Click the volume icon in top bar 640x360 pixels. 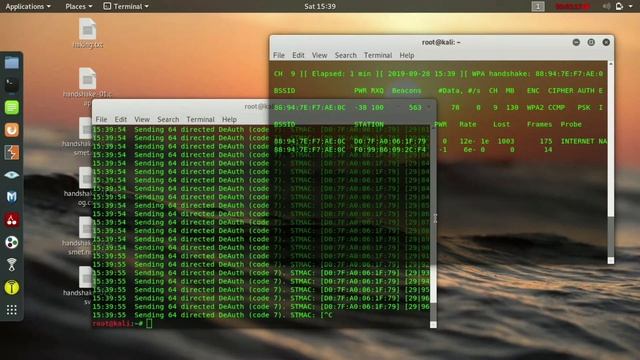[607, 6]
